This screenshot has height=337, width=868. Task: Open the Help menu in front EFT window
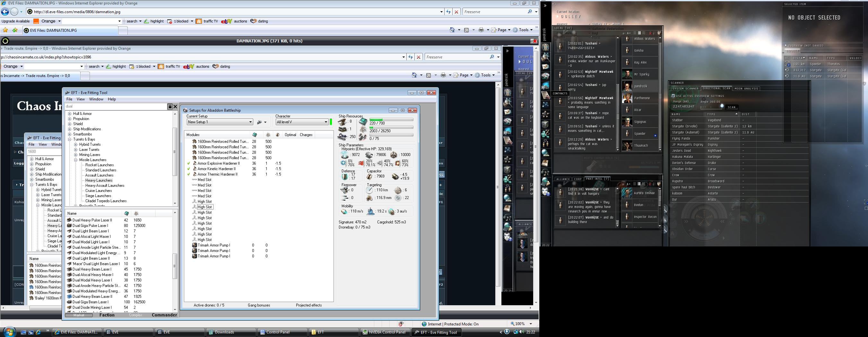click(112, 99)
